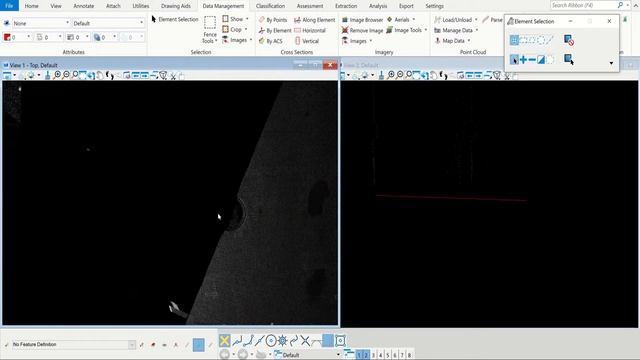
Task: Open the No Feature Definition combo box
Action: [73, 344]
